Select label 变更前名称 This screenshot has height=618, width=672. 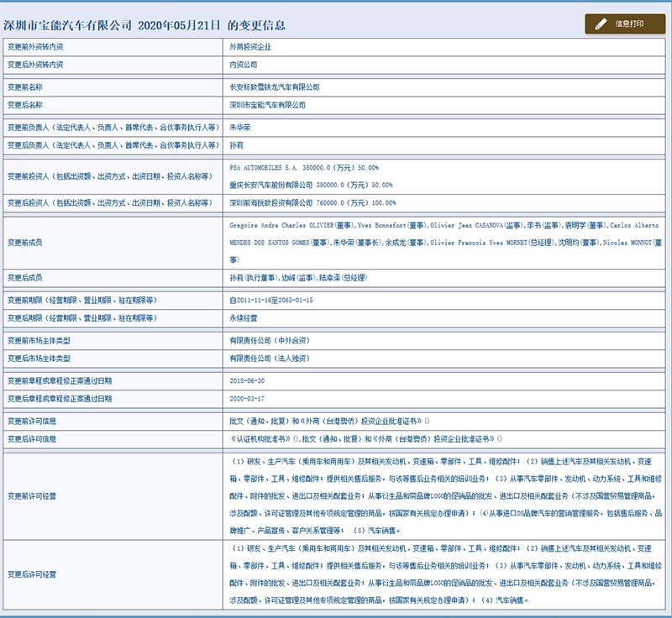click(x=25, y=87)
